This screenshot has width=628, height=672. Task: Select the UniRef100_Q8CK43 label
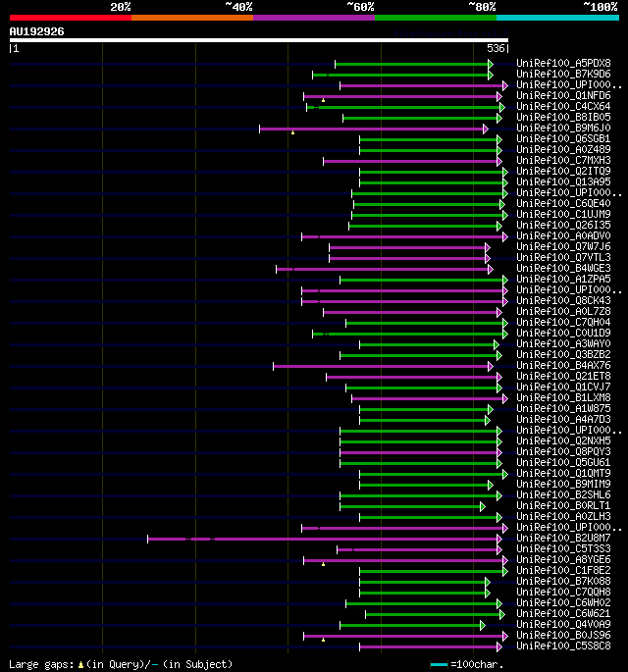coord(563,301)
